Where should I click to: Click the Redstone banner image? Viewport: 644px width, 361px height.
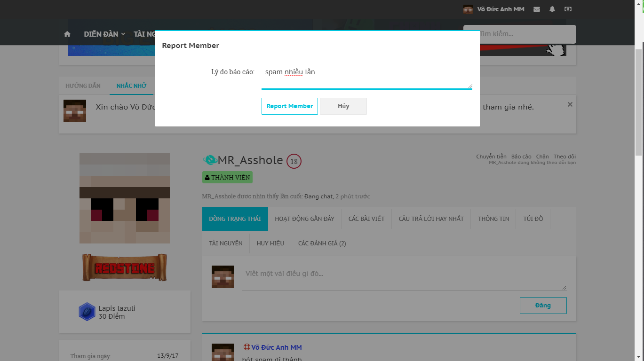[125, 268]
